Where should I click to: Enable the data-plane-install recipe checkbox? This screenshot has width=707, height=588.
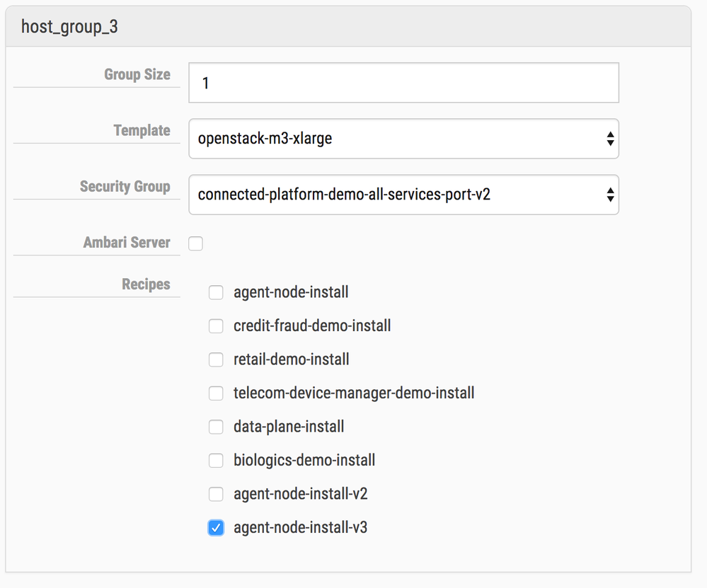tap(216, 427)
